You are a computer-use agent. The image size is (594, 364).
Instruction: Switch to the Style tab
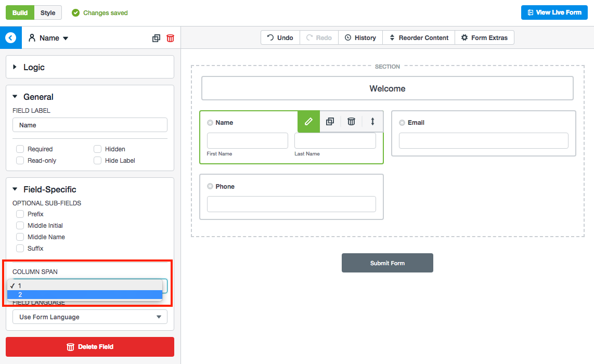[47, 12]
